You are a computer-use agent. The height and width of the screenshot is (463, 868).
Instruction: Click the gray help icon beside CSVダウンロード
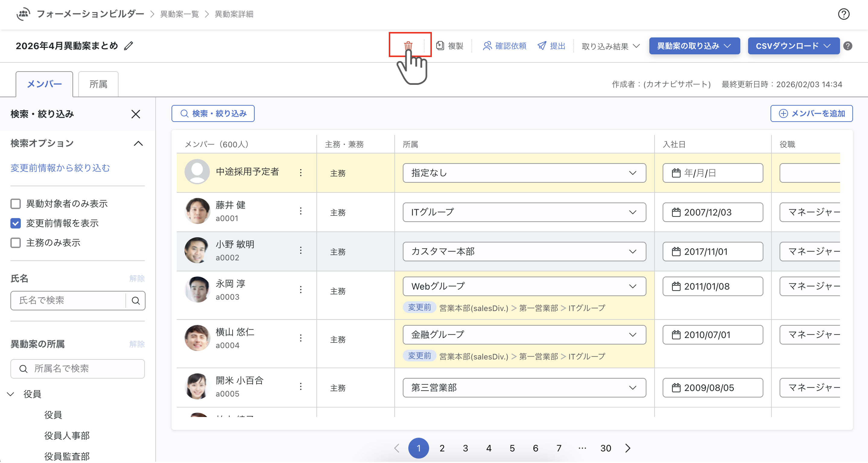(848, 46)
